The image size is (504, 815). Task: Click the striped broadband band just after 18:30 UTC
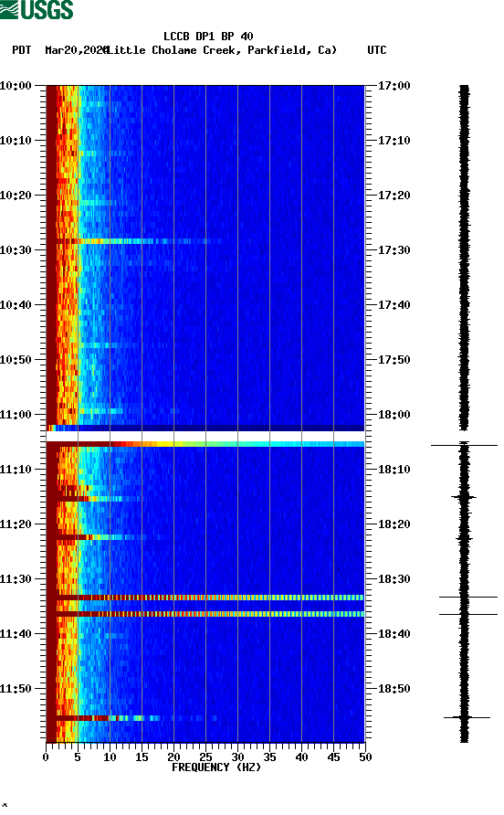[x=205, y=598]
